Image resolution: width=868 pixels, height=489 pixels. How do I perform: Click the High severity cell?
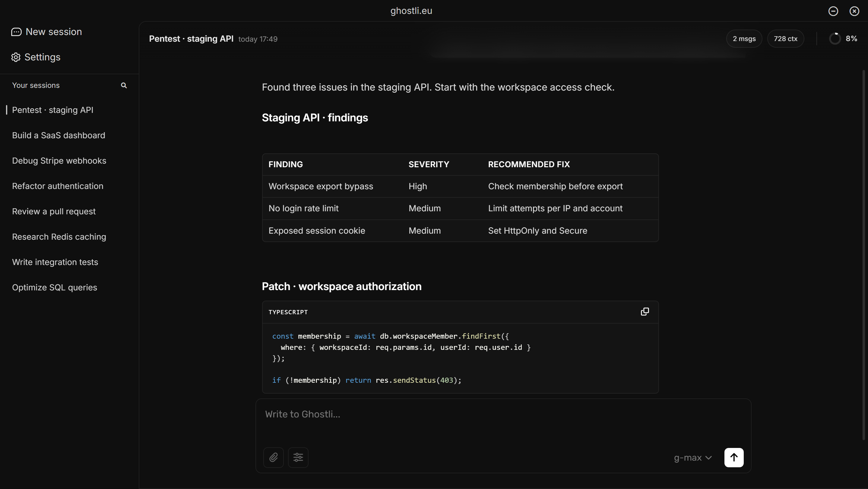pyautogui.click(x=418, y=186)
